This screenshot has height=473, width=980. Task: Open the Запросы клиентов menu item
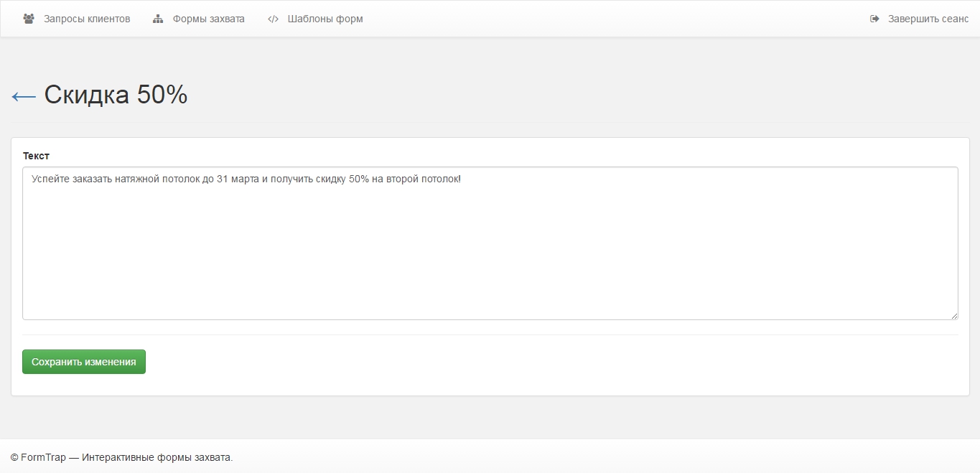tap(87, 19)
